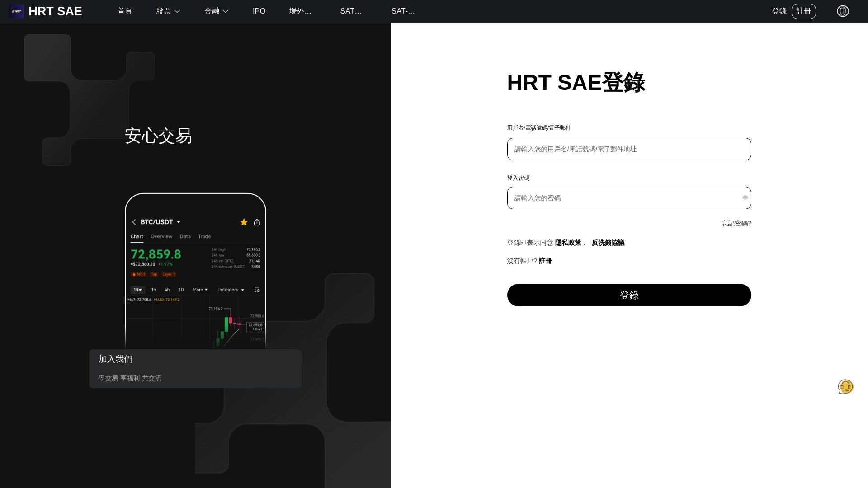Expand the 股票 dropdown menu
Image resolution: width=868 pixels, height=488 pixels.
click(168, 11)
